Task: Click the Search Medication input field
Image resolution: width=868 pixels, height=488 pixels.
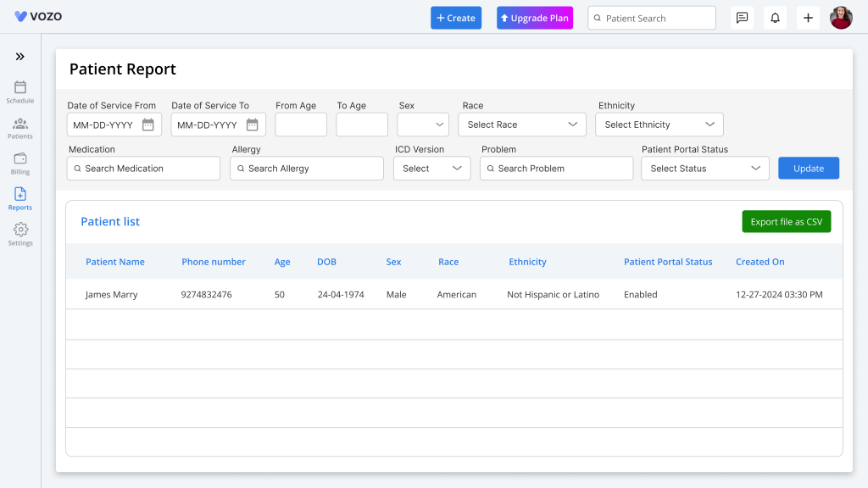Action: tap(143, 169)
